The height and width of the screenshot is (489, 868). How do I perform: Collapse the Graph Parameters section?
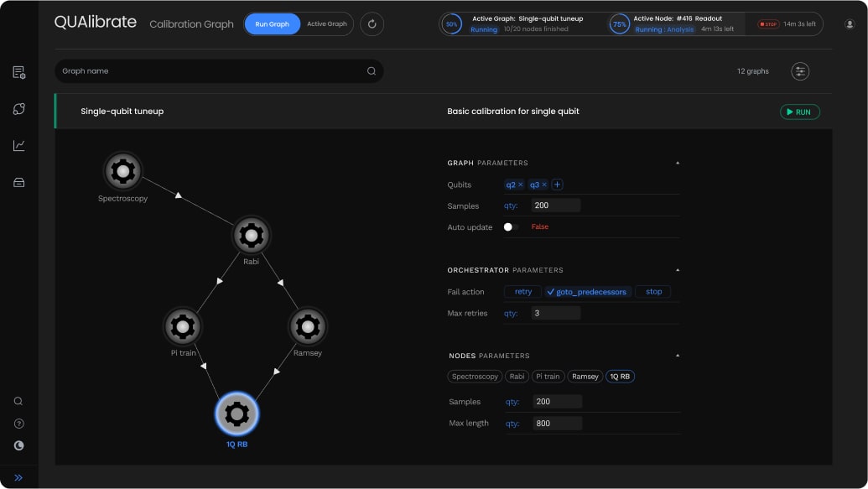pyautogui.click(x=678, y=163)
